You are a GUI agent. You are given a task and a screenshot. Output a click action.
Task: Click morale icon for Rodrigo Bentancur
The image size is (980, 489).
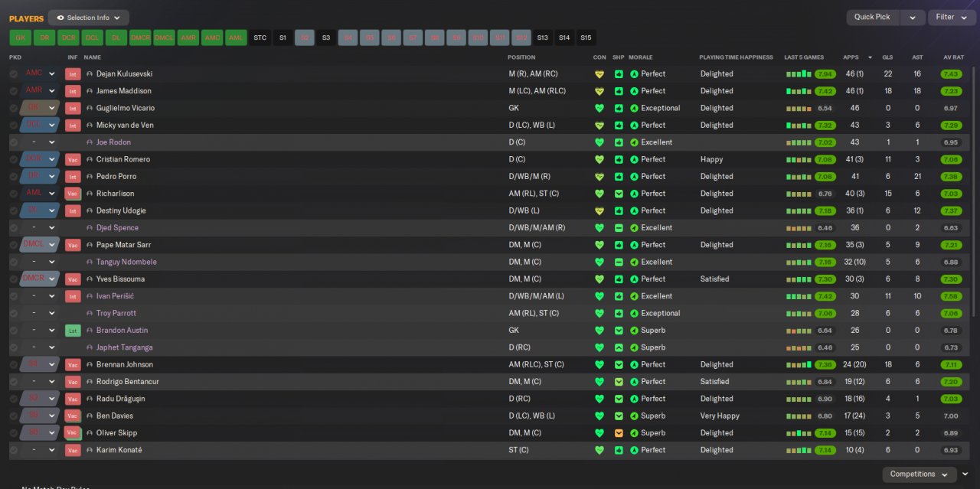click(634, 382)
